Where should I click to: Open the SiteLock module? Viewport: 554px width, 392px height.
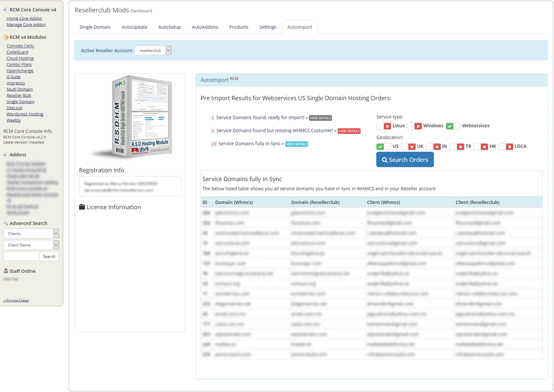pyautogui.click(x=14, y=108)
